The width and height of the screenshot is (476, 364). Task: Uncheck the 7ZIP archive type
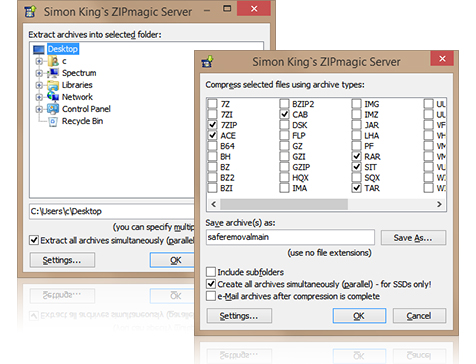(x=212, y=125)
